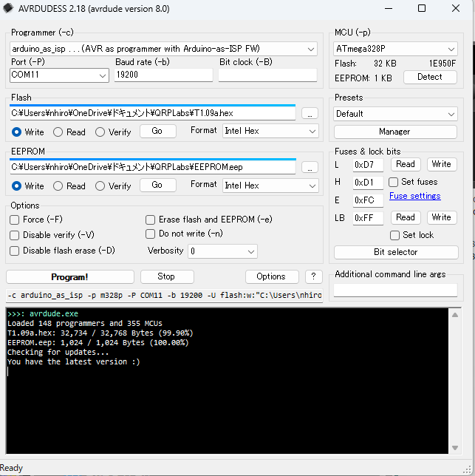Write fuses with the L-row Write button

click(x=442, y=164)
